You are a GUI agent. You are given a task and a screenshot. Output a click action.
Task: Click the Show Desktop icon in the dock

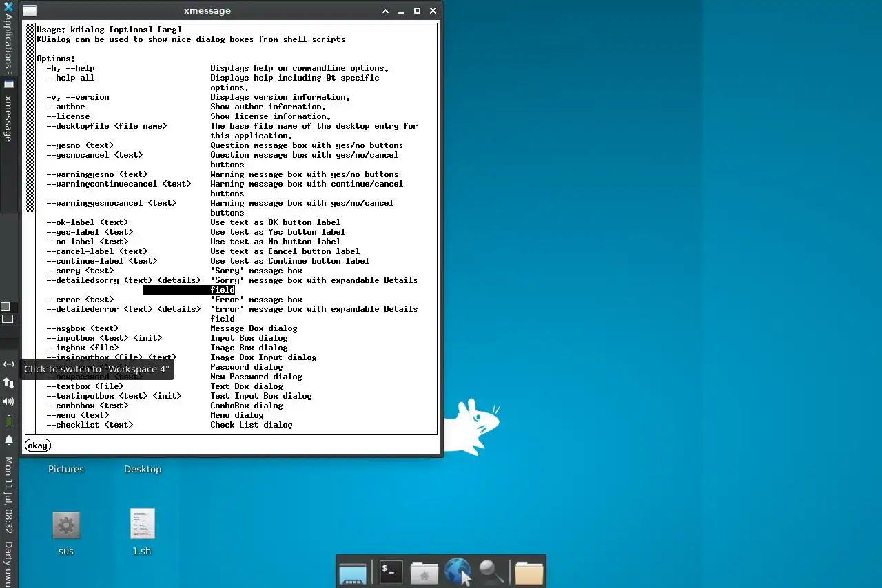[x=353, y=573]
